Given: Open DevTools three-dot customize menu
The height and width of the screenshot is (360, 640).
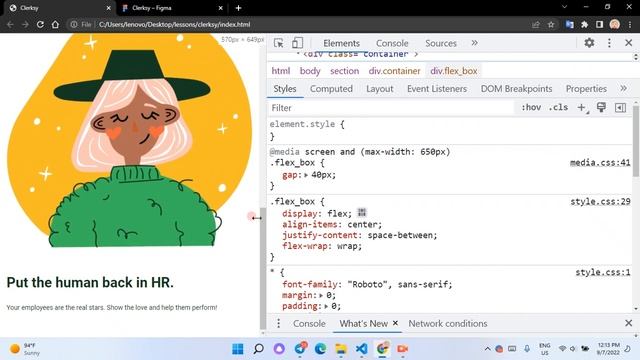Looking at the screenshot, I should click(x=609, y=43).
